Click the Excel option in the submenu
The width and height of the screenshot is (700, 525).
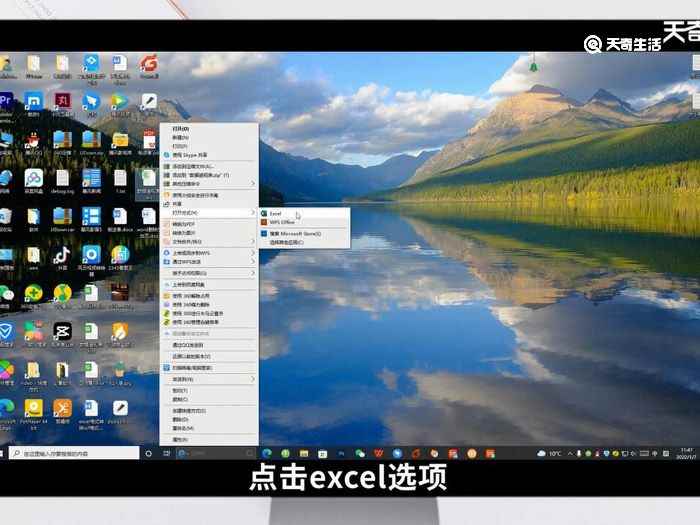[276, 213]
